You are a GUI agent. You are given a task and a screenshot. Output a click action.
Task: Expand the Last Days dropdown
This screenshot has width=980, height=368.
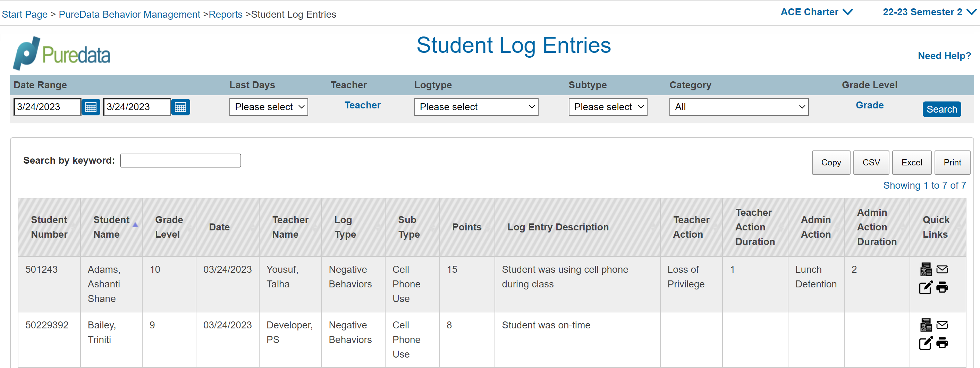pyautogui.click(x=268, y=107)
